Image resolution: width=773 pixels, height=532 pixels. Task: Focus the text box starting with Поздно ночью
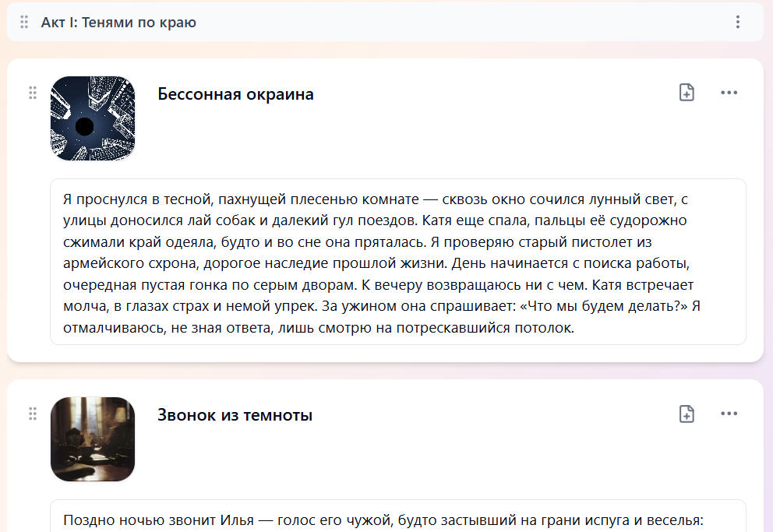coord(398,516)
